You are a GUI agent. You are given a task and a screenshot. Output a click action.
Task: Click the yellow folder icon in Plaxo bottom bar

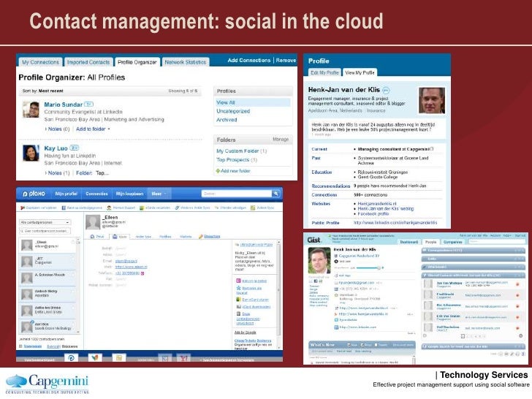tap(118, 357)
